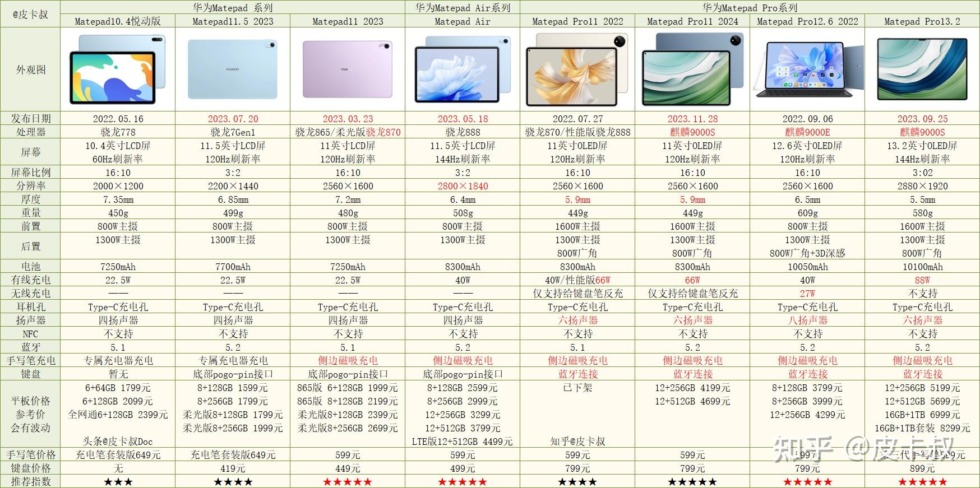Screen dimensions: 980x488
Task: Select the red 27W wireless charging cell
Action: click(x=807, y=294)
